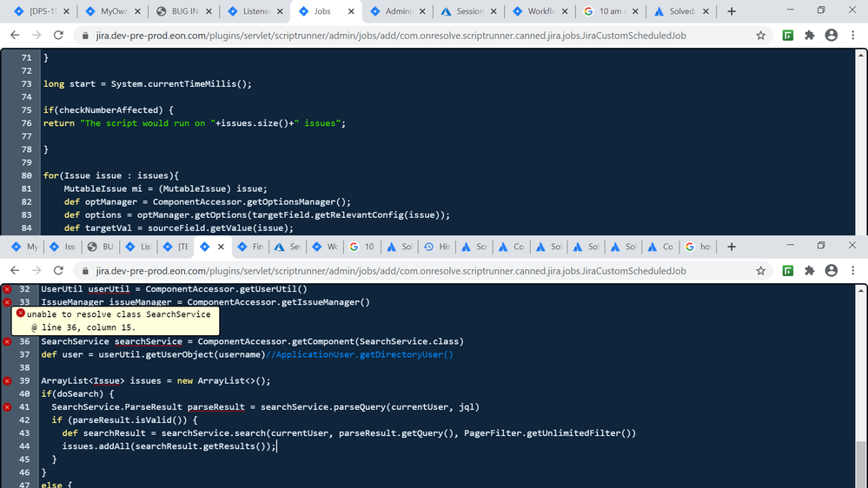
Task: Open the profile avatar in the bottom window
Action: tap(831, 271)
